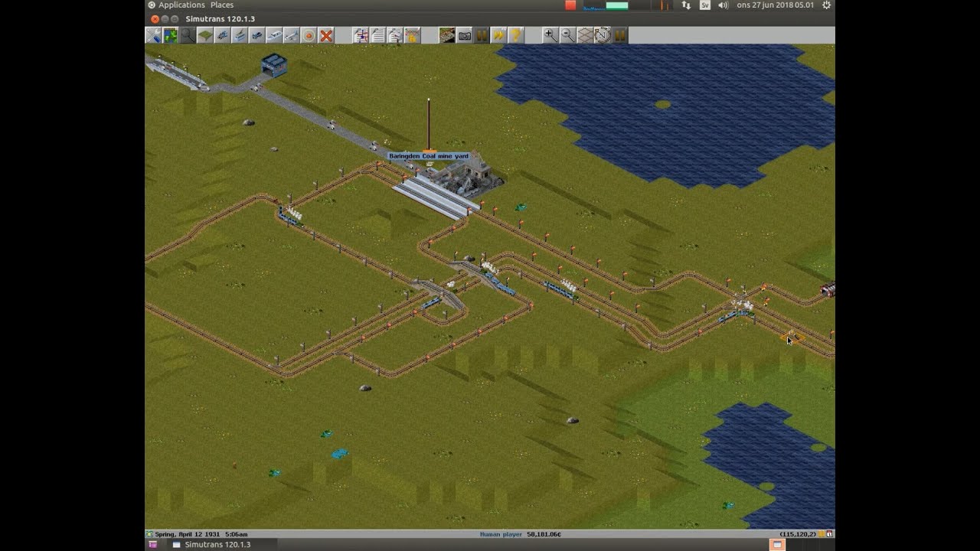Zoom out with minus magnifier

tap(568, 35)
